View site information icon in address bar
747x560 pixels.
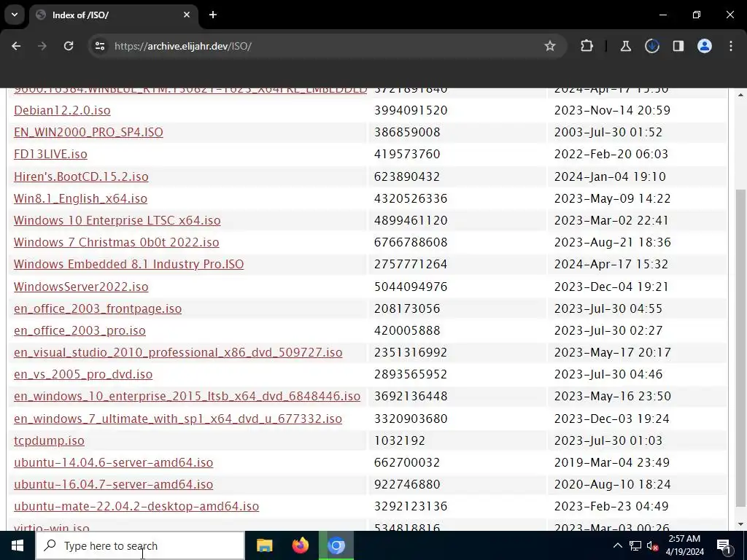click(100, 46)
